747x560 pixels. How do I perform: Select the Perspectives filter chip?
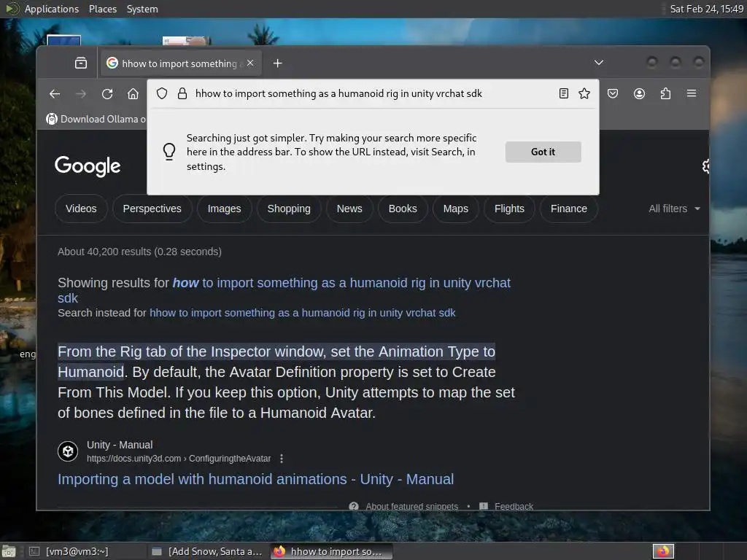tap(152, 209)
